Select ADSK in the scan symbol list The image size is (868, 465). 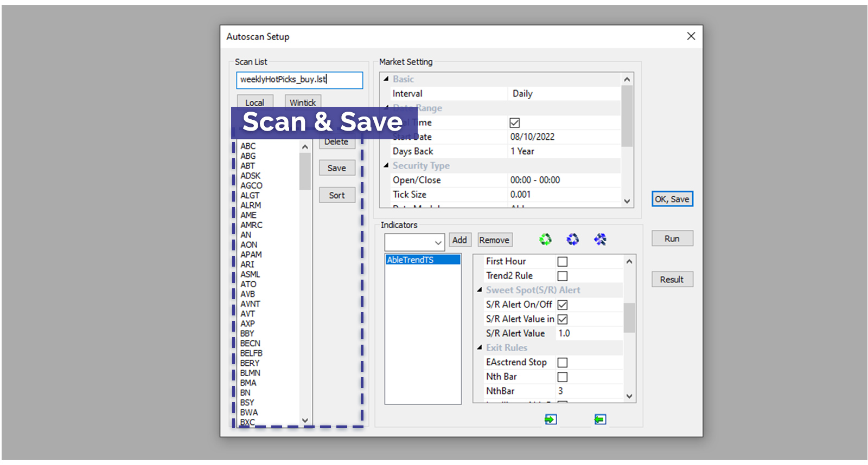(x=251, y=176)
